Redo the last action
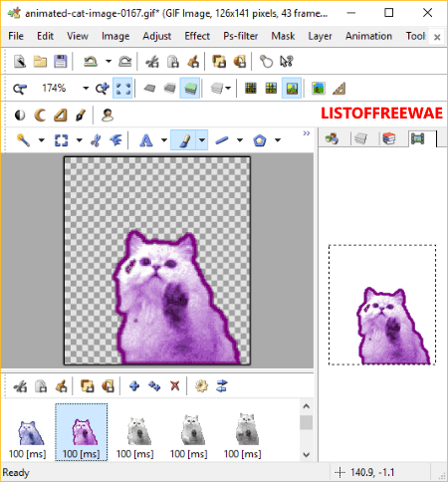 125,62
